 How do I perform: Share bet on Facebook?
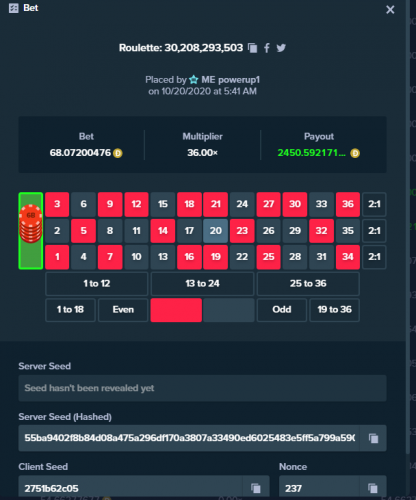(267, 48)
